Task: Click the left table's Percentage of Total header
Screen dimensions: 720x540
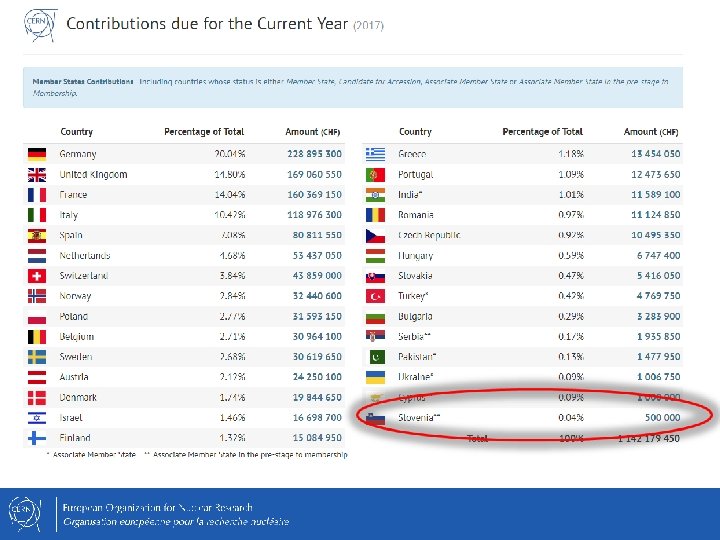Action: point(204,132)
